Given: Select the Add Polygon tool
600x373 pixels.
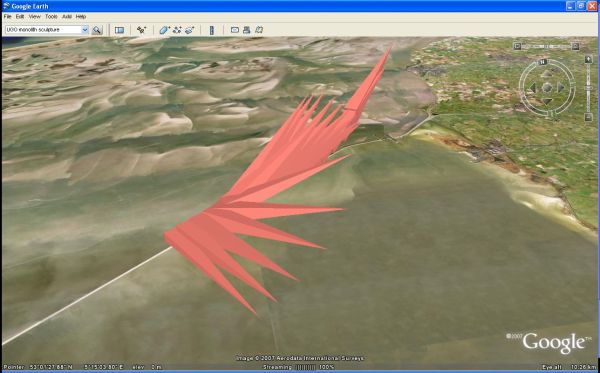Looking at the screenshot, I should coord(165,30).
